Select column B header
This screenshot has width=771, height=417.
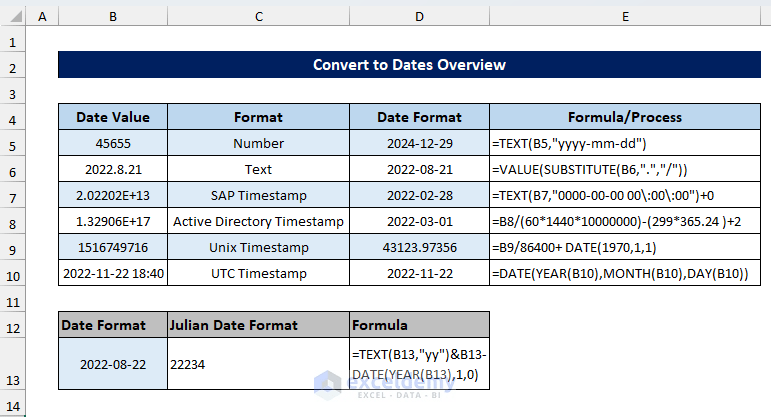click(x=113, y=17)
